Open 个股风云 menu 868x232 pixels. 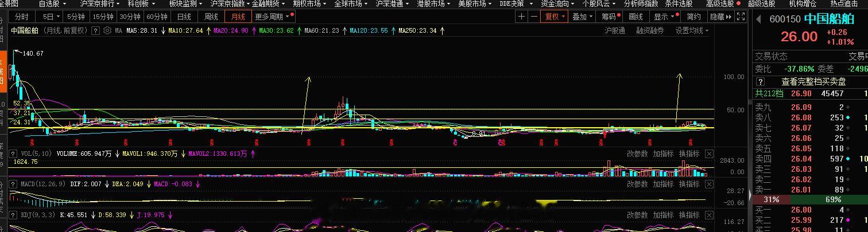click(599, 3)
